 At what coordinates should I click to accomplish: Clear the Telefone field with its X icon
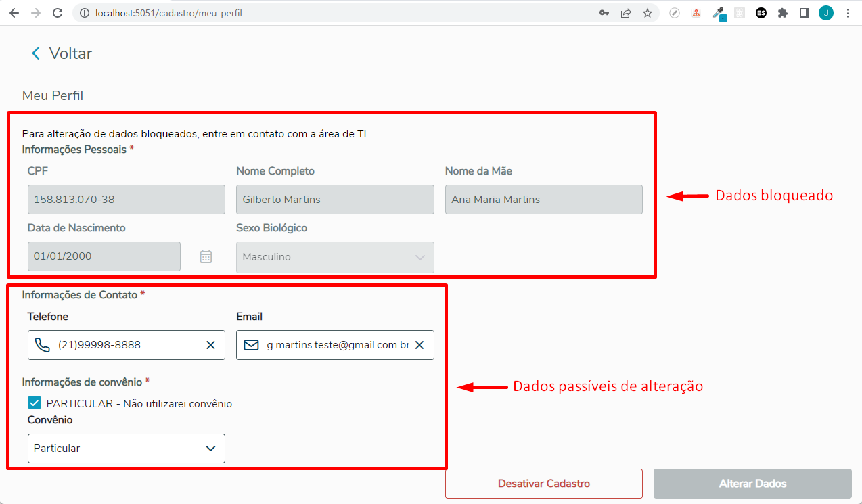pos(210,345)
